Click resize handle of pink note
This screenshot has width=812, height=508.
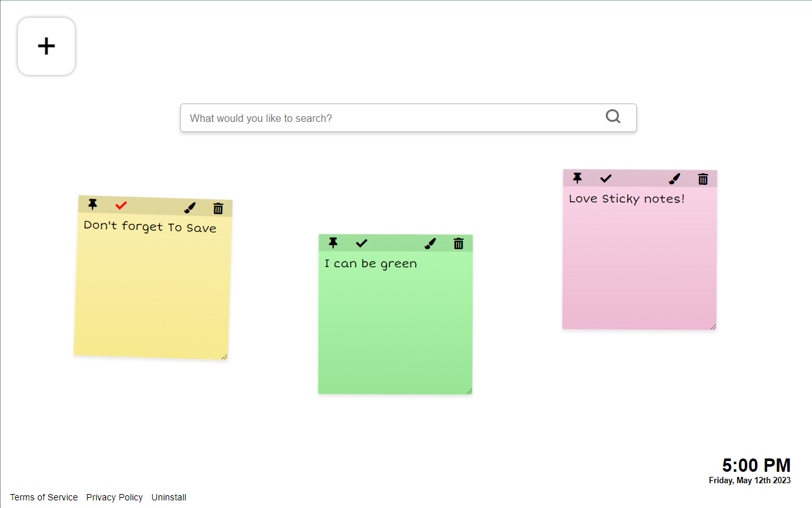click(712, 326)
